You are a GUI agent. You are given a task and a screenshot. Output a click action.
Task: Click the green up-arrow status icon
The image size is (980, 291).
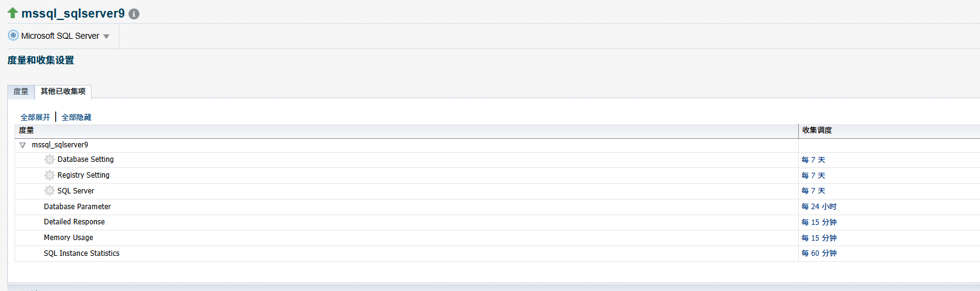[12, 13]
